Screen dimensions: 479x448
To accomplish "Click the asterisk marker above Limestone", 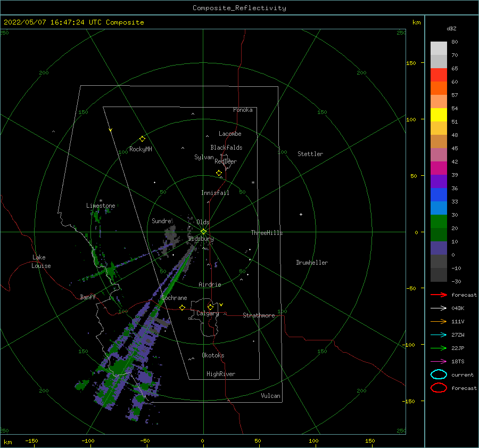I will pos(101,201).
